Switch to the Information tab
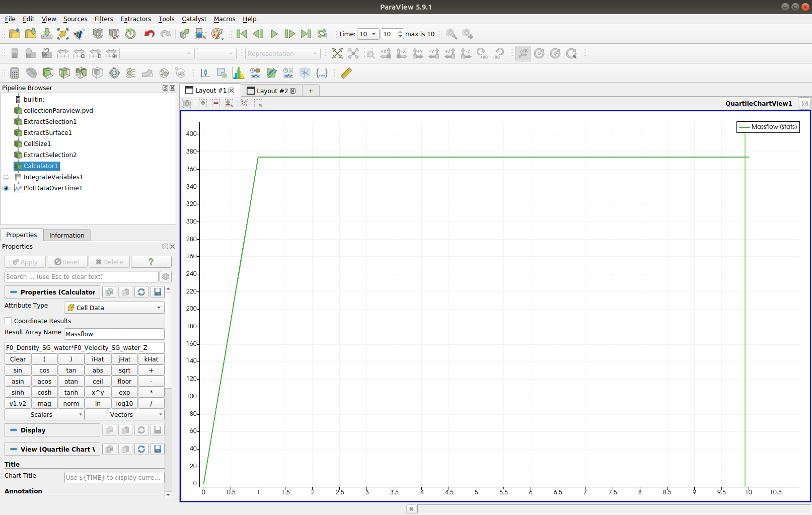This screenshot has width=812, height=515. (66, 235)
